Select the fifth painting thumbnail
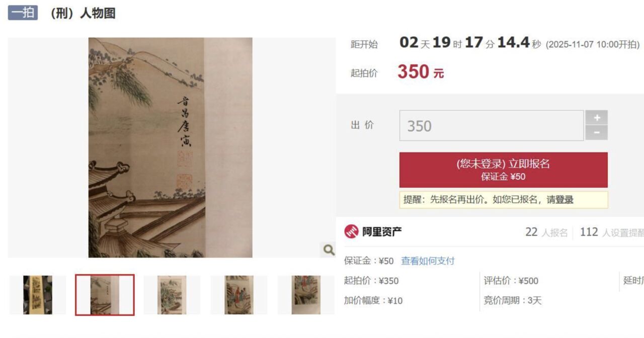This screenshot has height=338, width=644. pos(306,295)
